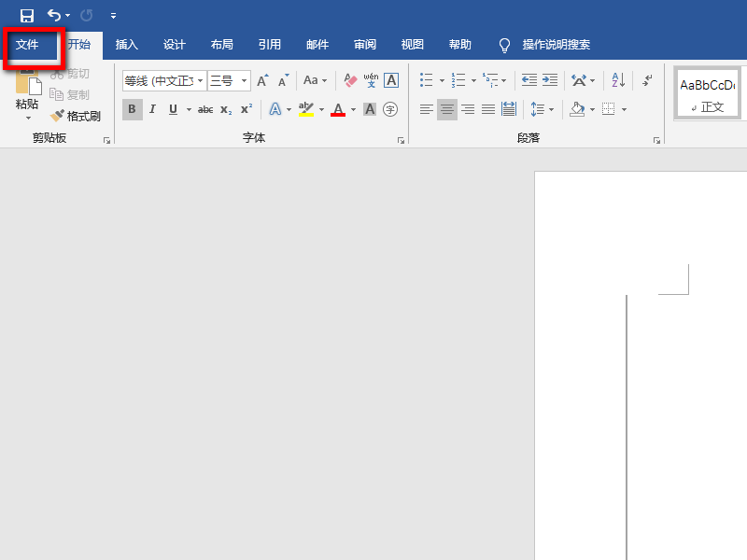Click the Clear All Formatting eraser icon
747x560 pixels.
(350, 80)
